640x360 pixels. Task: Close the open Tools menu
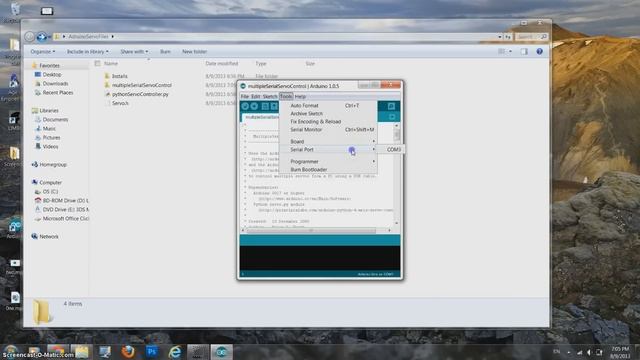point(286,97)
